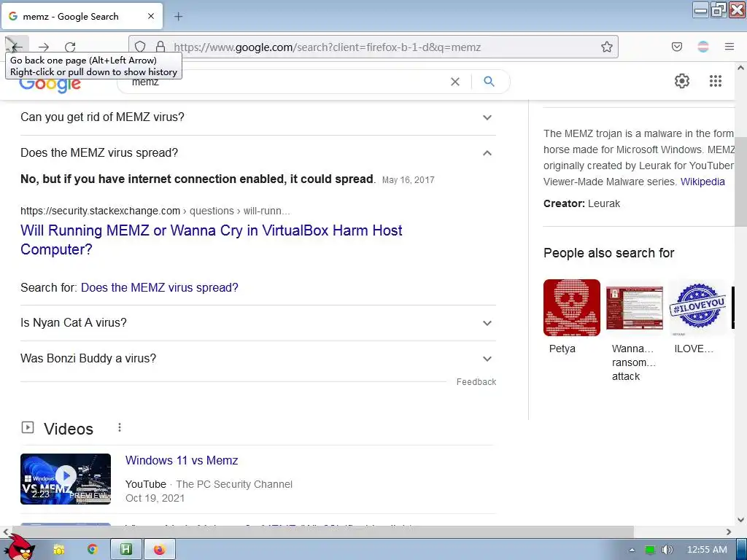
Task: Open the volume speaker tray icon
Action: pos(667,550)
